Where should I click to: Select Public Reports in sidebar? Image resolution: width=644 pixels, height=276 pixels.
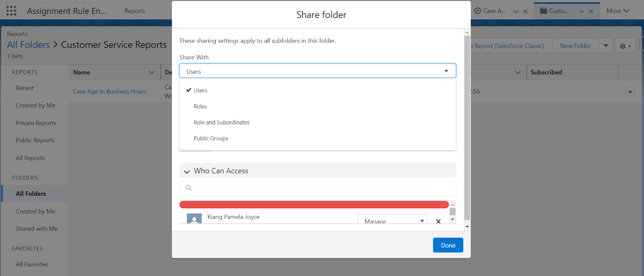click(35, 140)
